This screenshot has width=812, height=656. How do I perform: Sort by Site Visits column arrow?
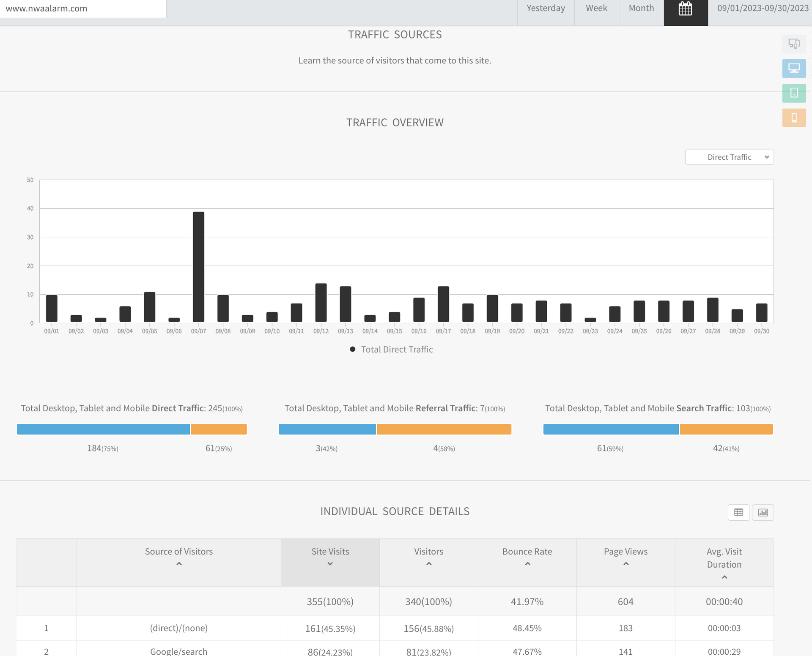point(330,563)
